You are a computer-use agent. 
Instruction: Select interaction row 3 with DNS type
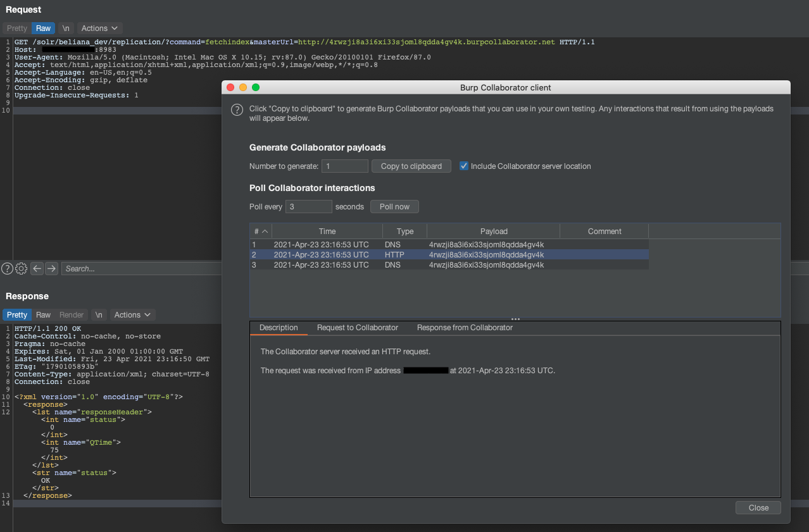[x=449, y=264]
